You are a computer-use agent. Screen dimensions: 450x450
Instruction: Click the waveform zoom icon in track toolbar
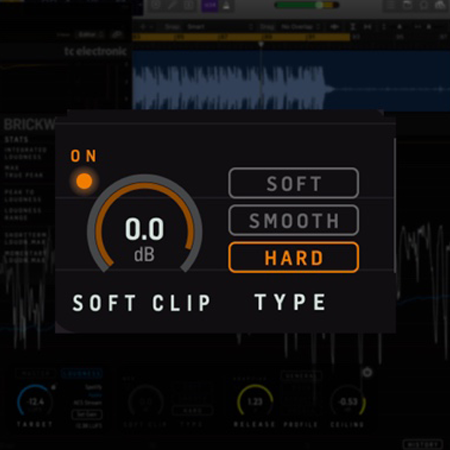coord(334,27)
